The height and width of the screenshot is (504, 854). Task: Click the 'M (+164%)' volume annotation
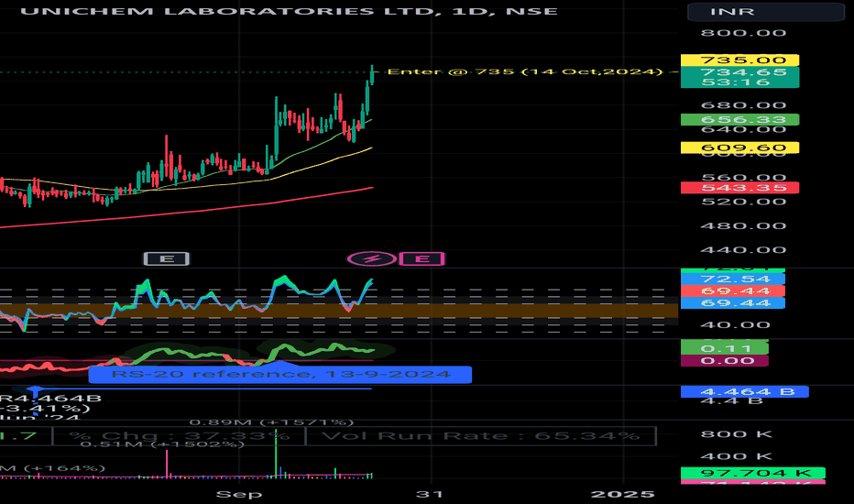53,468
